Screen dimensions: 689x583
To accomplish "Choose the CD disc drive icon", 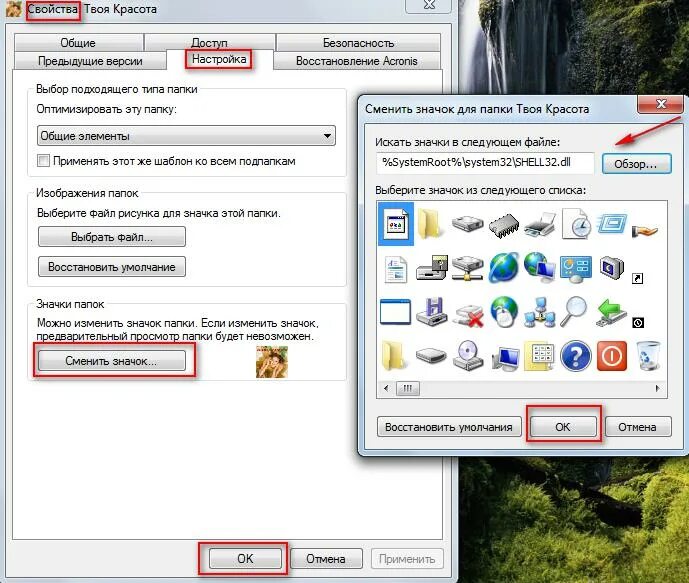I will pyautogui.click(x=468, y=355).
